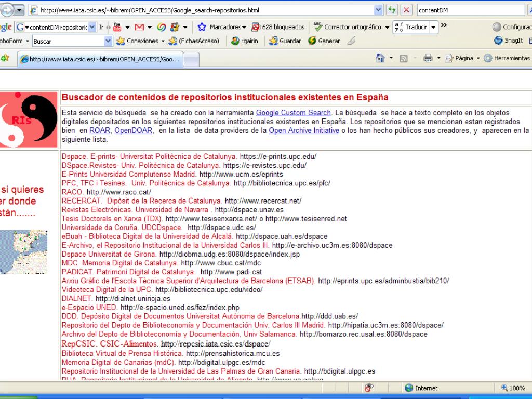Click the RoboForm Guardar button
Image resolution: width=532 pixels, height=399 pixels.
tap(285, 41)
